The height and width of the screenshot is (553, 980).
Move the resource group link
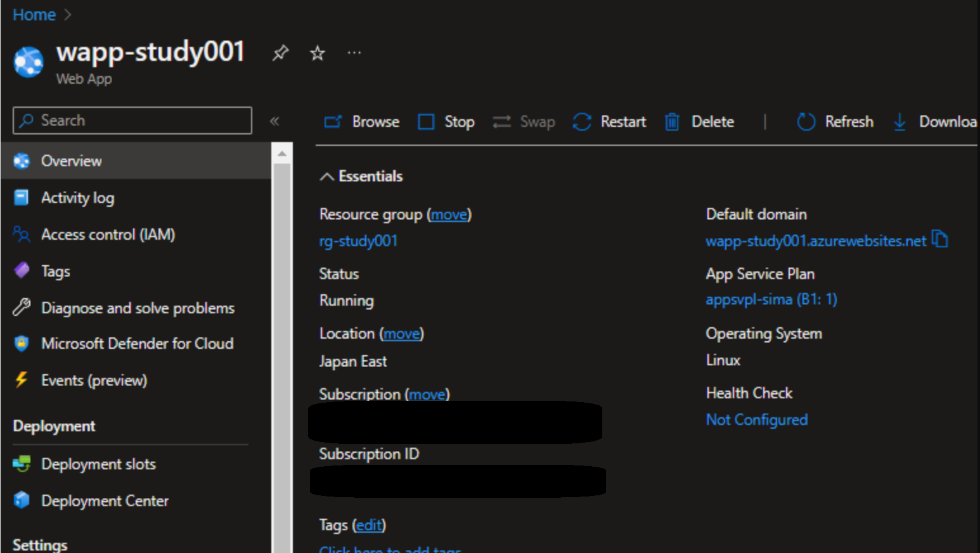pyautogui.click(x=449, y=214)
